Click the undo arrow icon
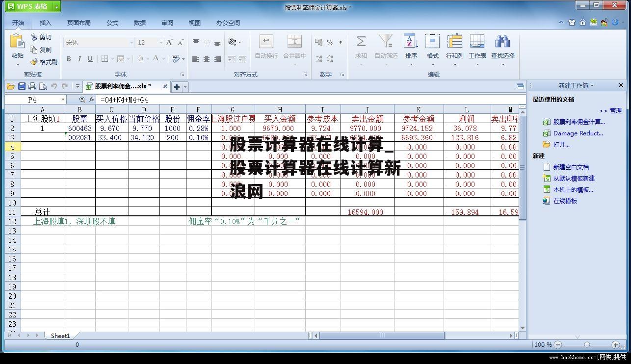The height and width of the screenshot is (364, 631). tap(54, 86)
